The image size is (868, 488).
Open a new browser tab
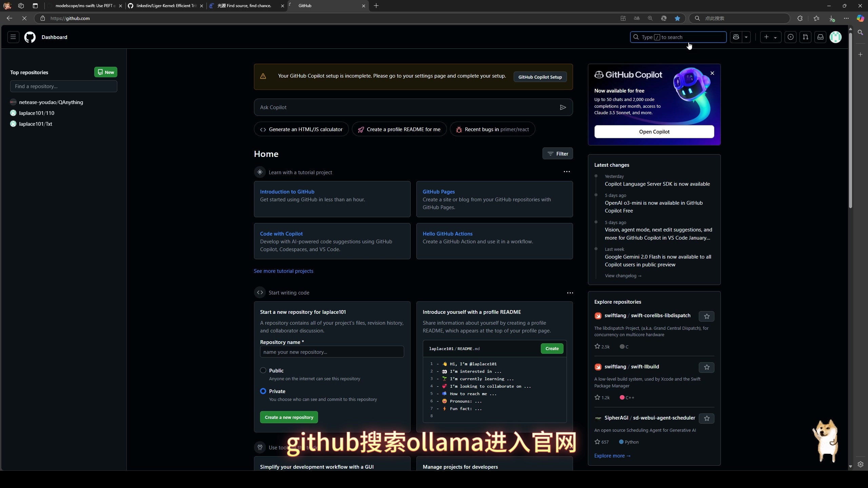coord(376,6)
